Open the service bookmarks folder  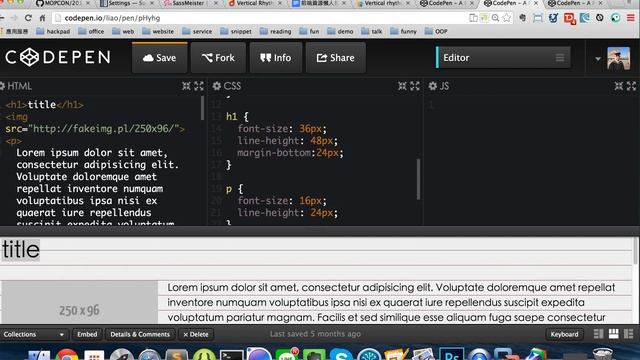(197, 31)
